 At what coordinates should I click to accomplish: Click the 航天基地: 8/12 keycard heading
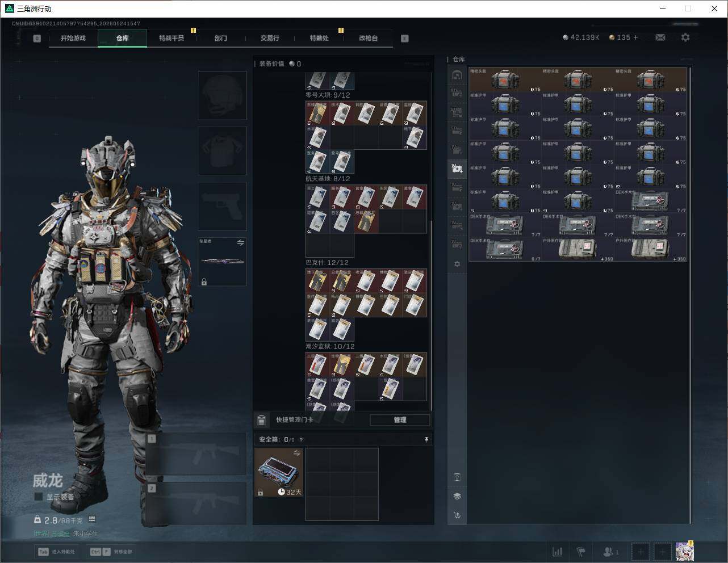(x=328, y=179)
